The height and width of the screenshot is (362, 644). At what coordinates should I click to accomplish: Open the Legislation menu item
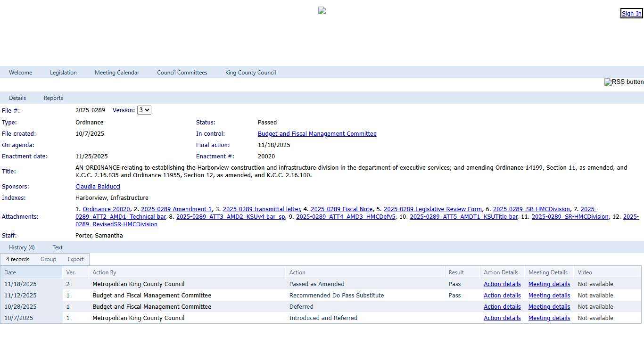point(63,73)
